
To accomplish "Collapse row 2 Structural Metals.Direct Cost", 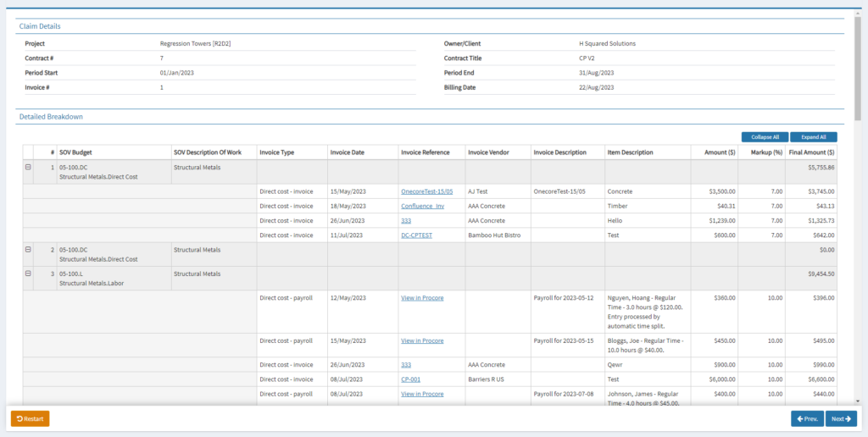I will (x=28, y=250).
